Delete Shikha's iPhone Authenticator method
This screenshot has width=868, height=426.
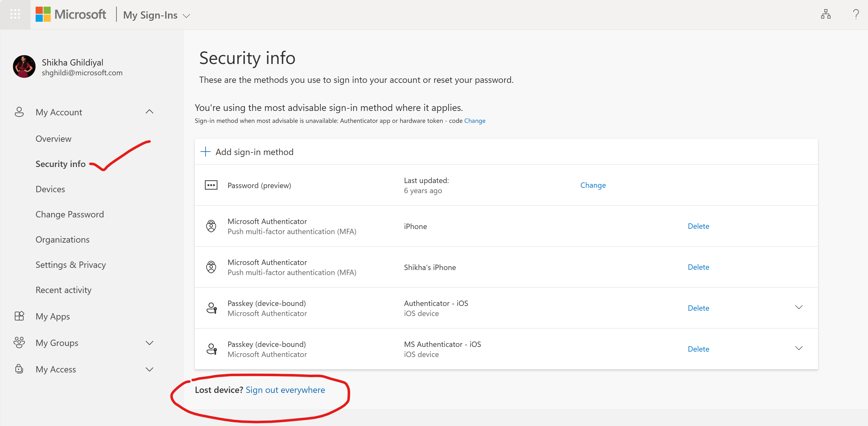(698, 267)
